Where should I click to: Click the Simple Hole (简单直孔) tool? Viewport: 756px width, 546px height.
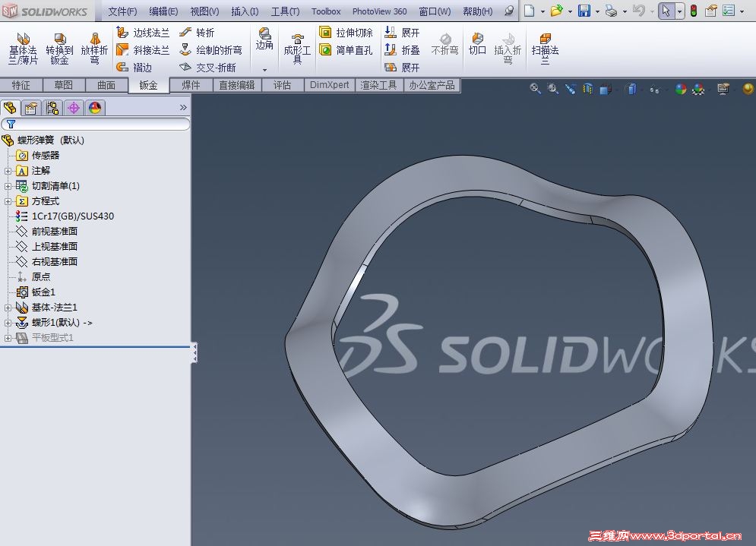click(x=346, y=50)
